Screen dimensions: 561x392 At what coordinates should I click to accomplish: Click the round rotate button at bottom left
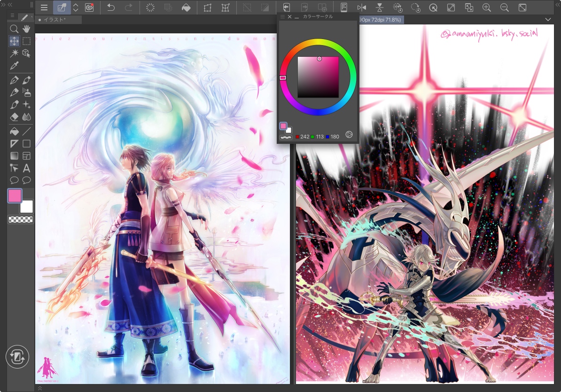pos(17,357)
